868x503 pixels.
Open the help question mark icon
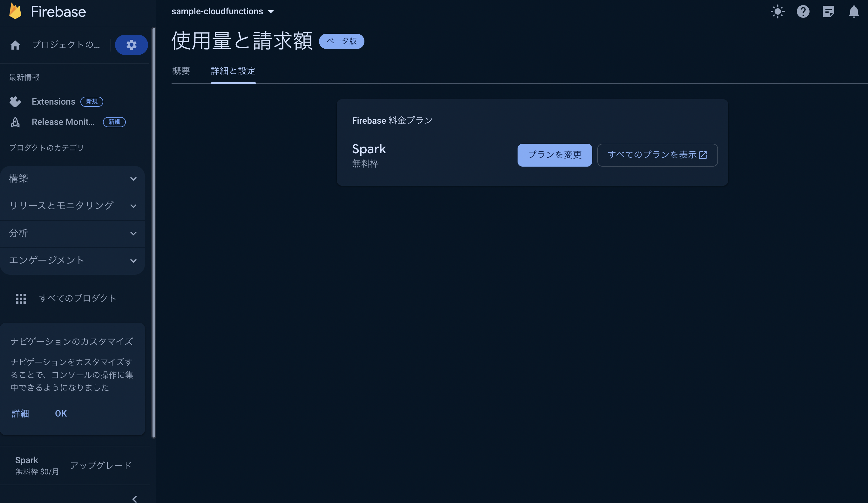[803, 11]
